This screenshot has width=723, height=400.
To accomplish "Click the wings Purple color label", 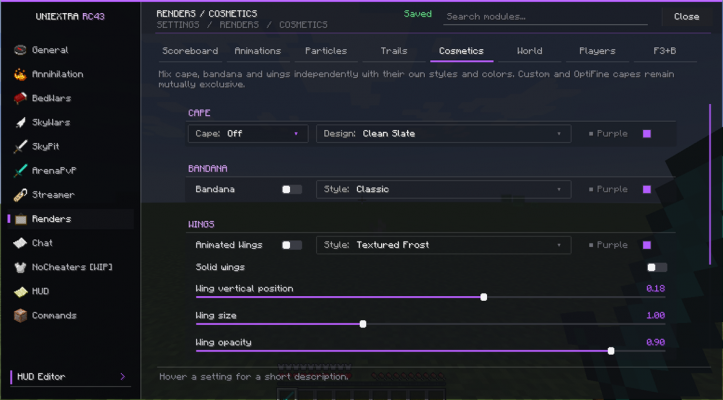I will (612, 245).
